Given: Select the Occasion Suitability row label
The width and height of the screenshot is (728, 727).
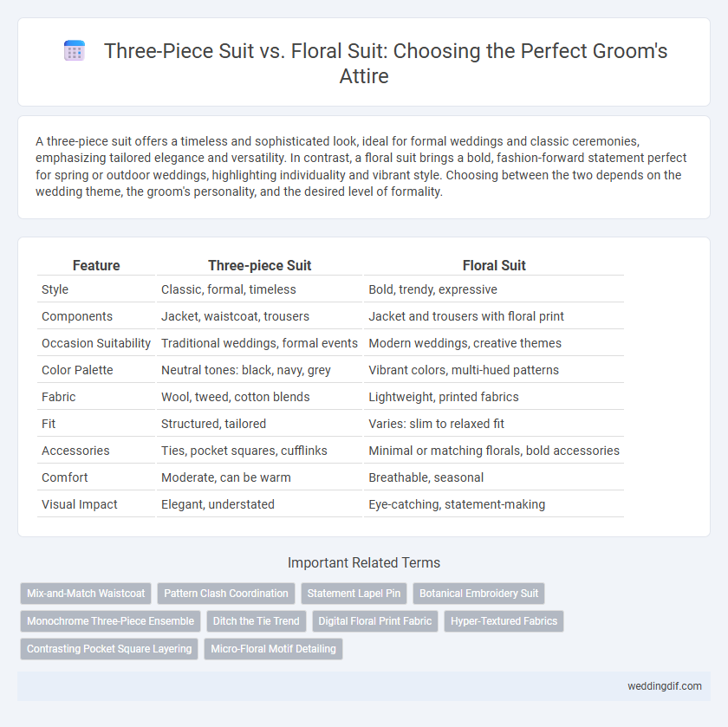Looking at the screenshot, I should pos(96,343).
